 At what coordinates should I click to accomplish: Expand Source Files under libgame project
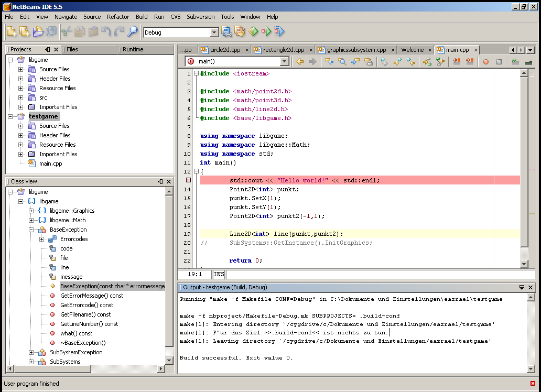pos(20,69)
